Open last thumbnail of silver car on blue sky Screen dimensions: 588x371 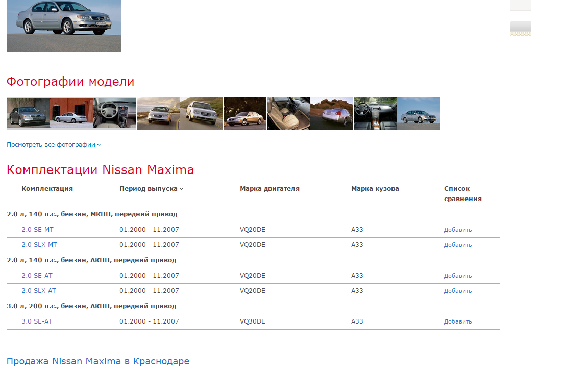pyautogui.click(x=419, y=114)
